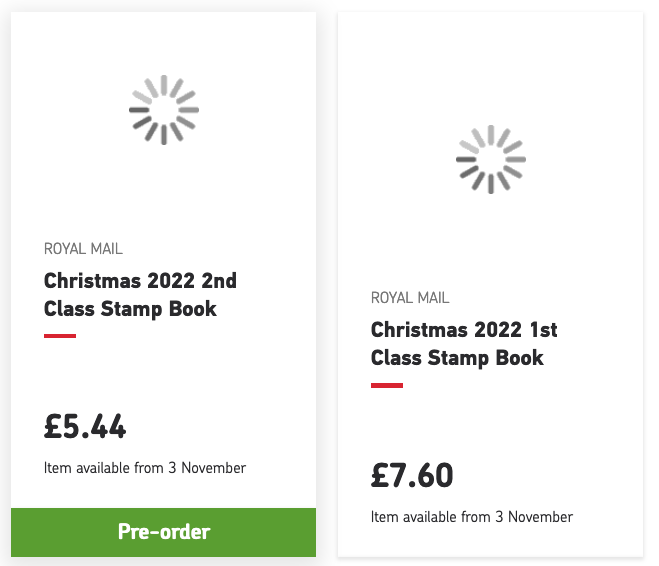Click availability text beneath the £5.44 price
The height and width of the screenshot is (566, 659).
click(145, 468)
